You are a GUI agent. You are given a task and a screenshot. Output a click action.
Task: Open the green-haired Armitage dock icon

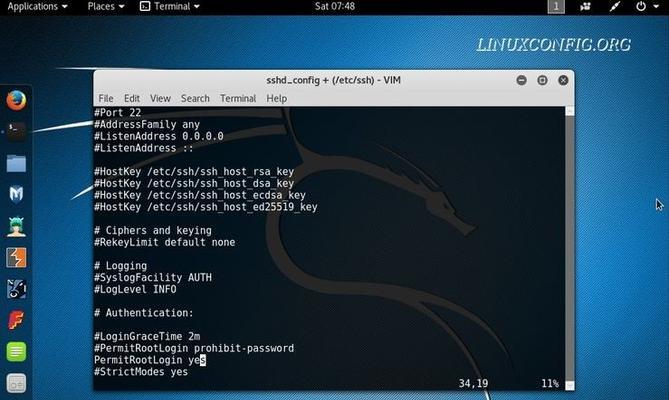16,226
